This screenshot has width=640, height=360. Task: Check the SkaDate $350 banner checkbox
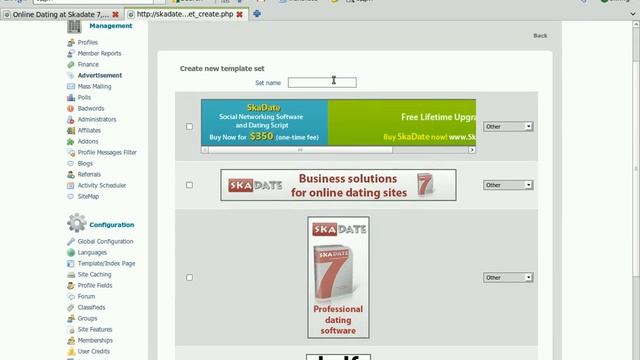tap(189, 127)
